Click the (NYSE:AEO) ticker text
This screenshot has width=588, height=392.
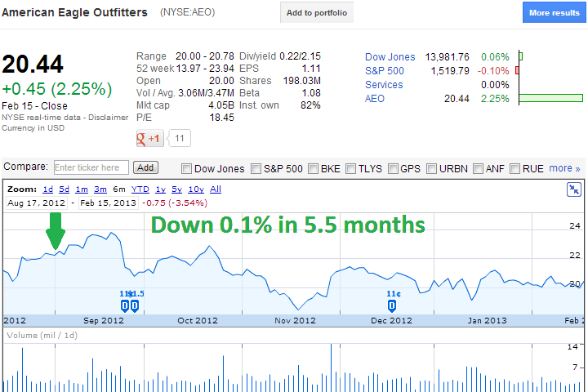pyautogui.click(x=188, y=12)
